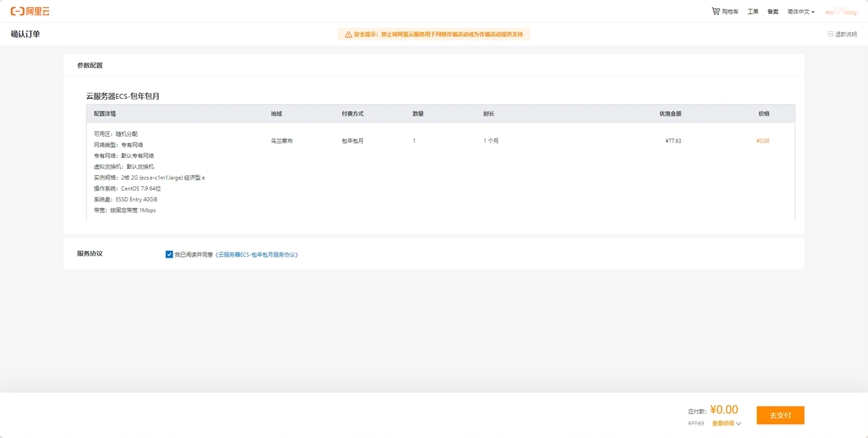
Task: Select the 云服务器ECS-包年包月 product title
Action: click(123, 96)
